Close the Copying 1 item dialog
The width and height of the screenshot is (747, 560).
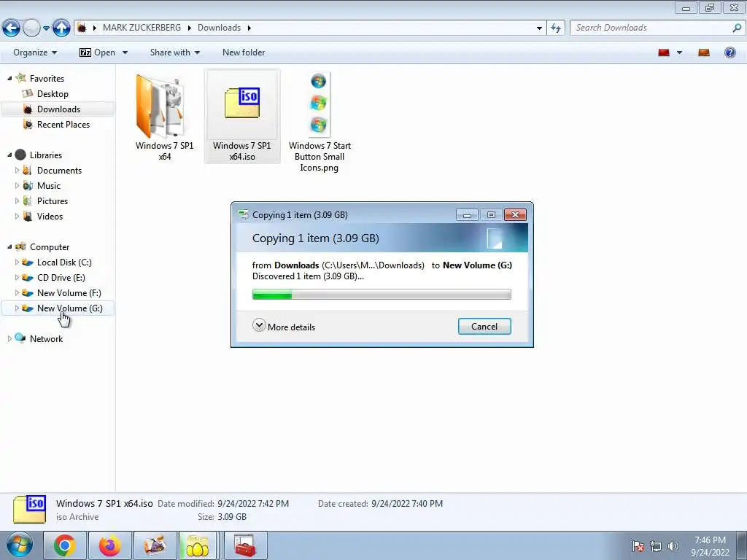pyautogui.click(x=515, y=215)
